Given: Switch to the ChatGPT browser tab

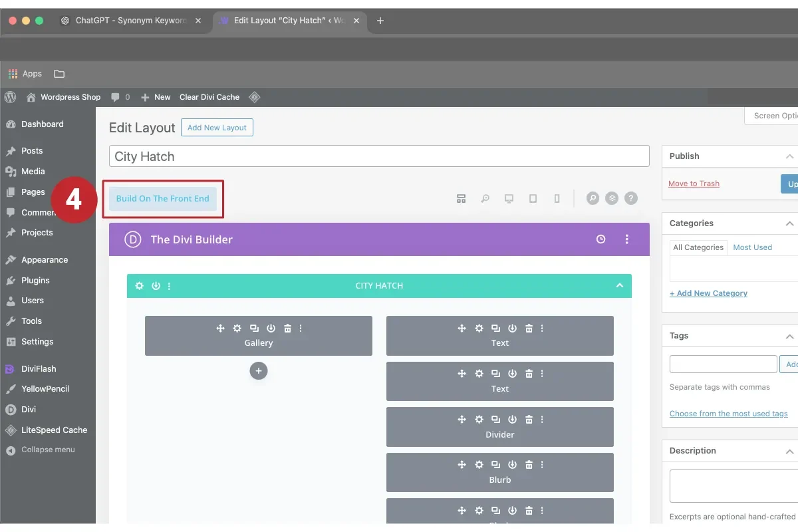Looking at the screenshot, I should (130, 21).
